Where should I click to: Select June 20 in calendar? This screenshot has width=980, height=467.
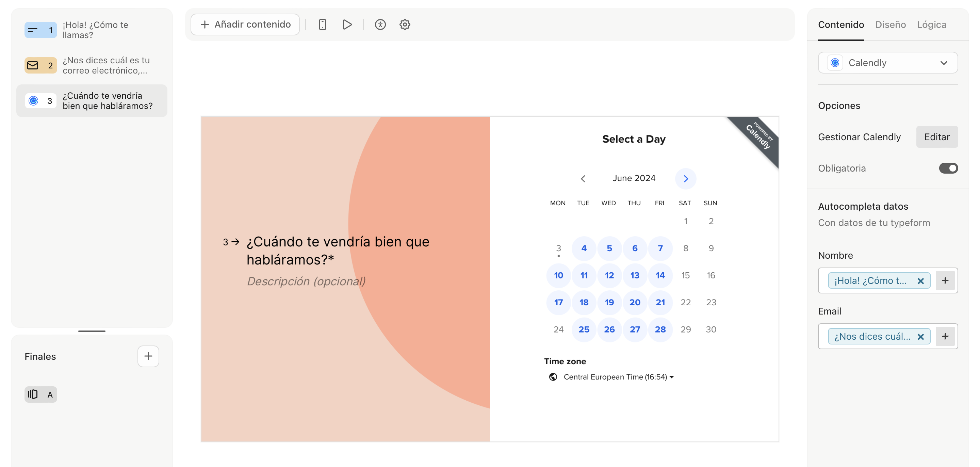(635, 302)
